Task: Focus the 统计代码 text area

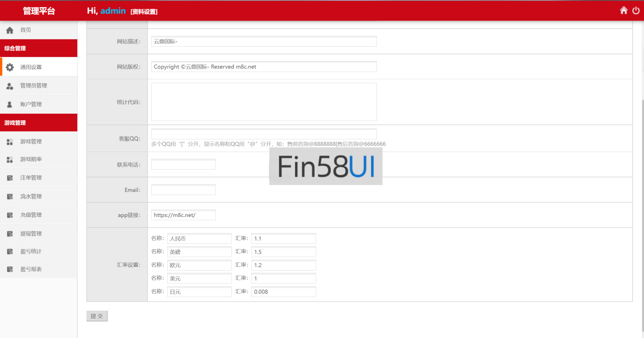Action: [x=264, y=102]
